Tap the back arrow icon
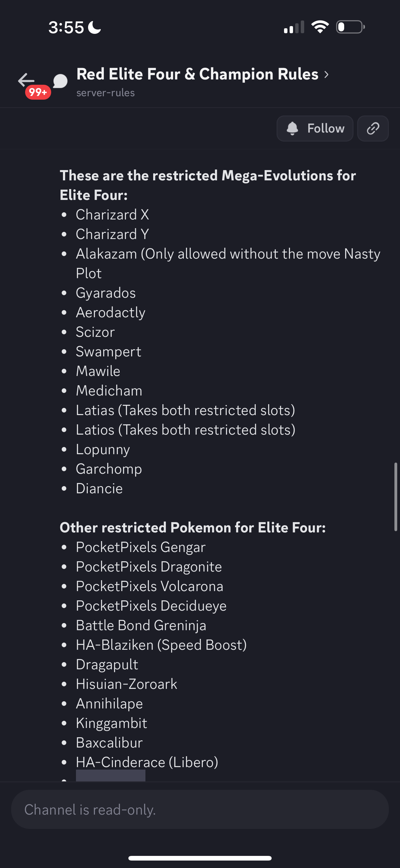Screen dimensions: 400x868 [26, 80]
